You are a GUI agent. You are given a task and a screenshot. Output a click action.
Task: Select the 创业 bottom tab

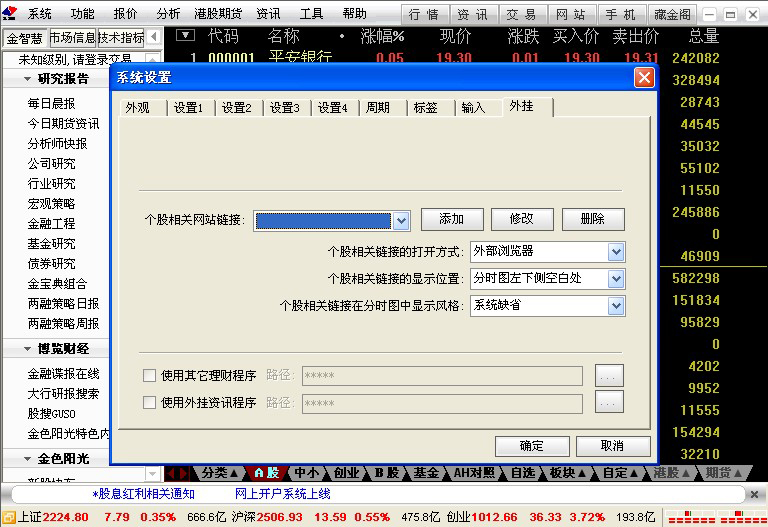tap(346, 473)
